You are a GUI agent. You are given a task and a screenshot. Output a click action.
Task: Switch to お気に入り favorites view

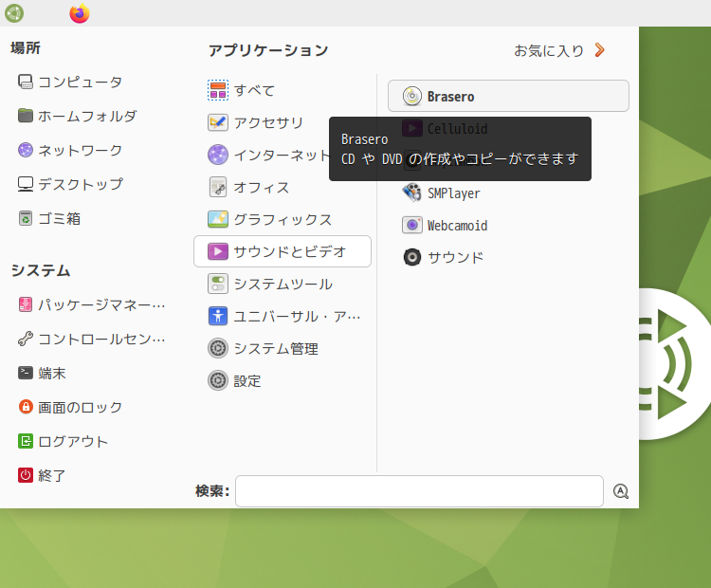559,50
